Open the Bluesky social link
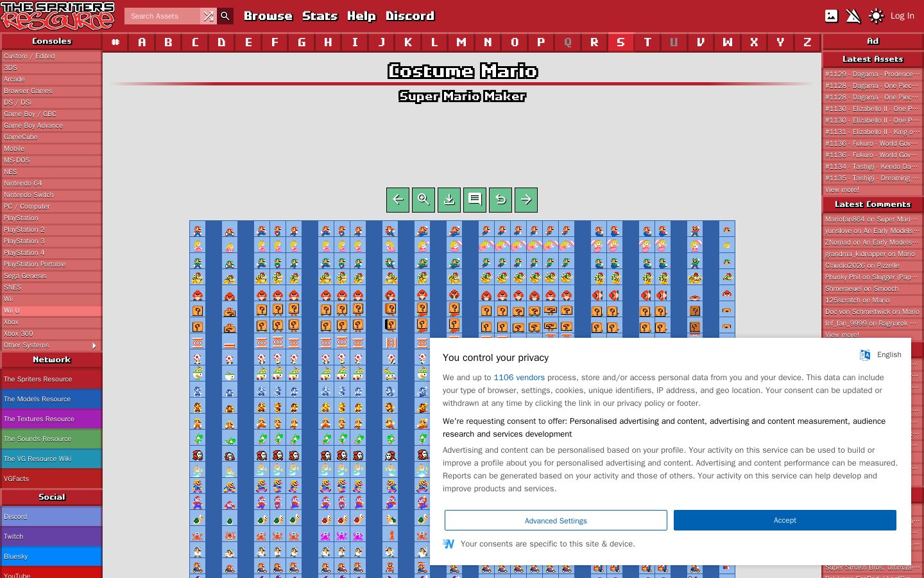 pyautogui.click(x=51, y=556)
